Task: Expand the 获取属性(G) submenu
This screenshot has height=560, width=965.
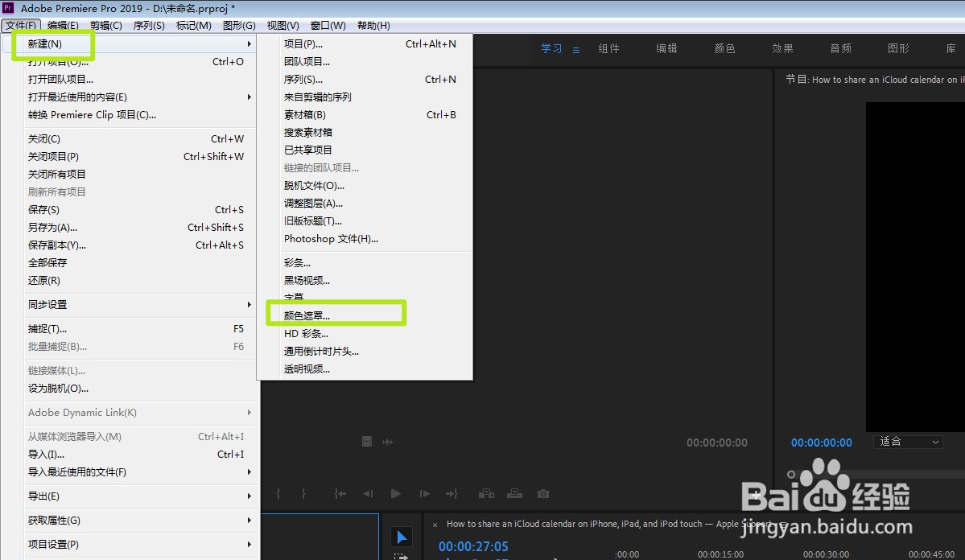Action: coord(249,520)
